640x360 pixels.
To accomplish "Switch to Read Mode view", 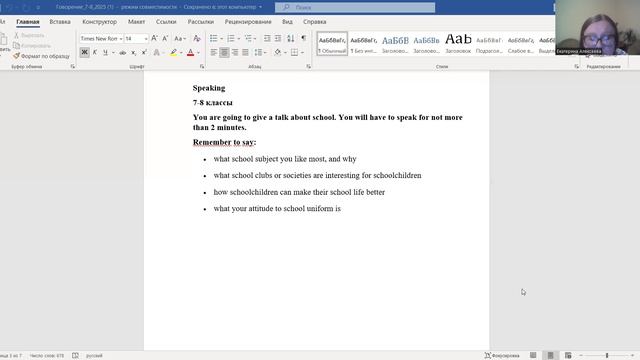I will (x=533, y=356).
